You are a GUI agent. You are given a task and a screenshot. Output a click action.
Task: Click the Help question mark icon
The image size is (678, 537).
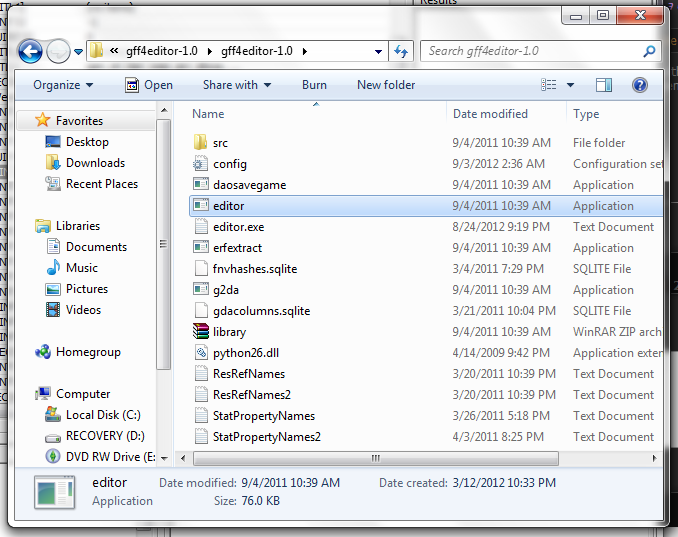(x=640, y=85)
